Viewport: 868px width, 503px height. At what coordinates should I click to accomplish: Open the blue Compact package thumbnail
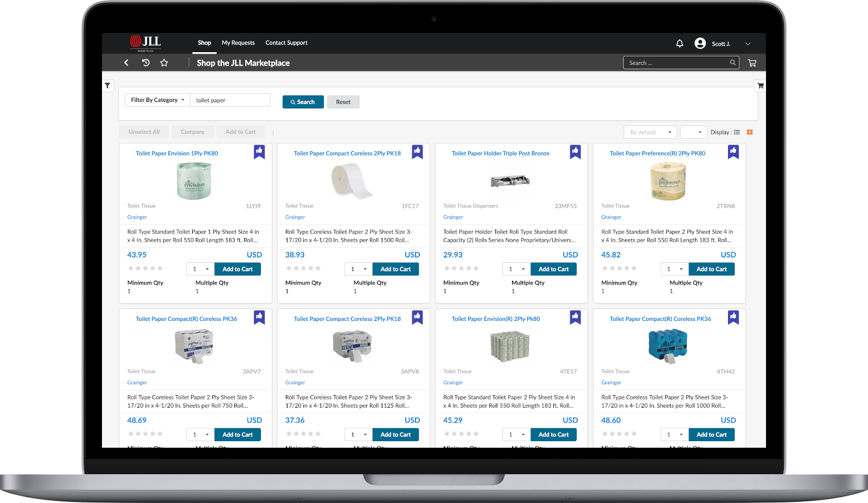(668, 345)
